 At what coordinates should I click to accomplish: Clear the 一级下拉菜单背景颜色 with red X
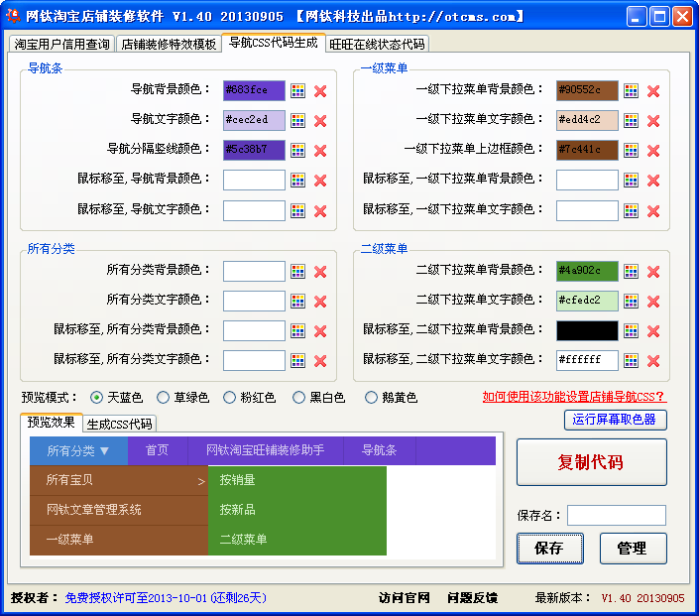(653, 91)
